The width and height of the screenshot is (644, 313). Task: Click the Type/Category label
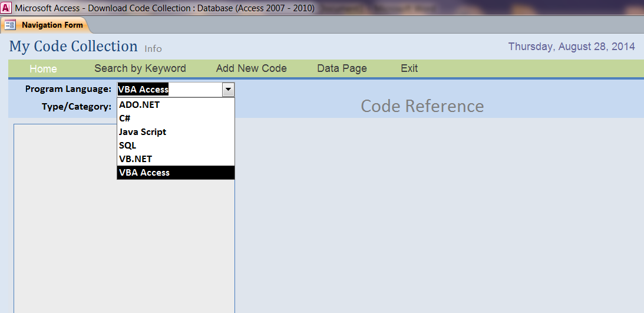coord(77,107)
